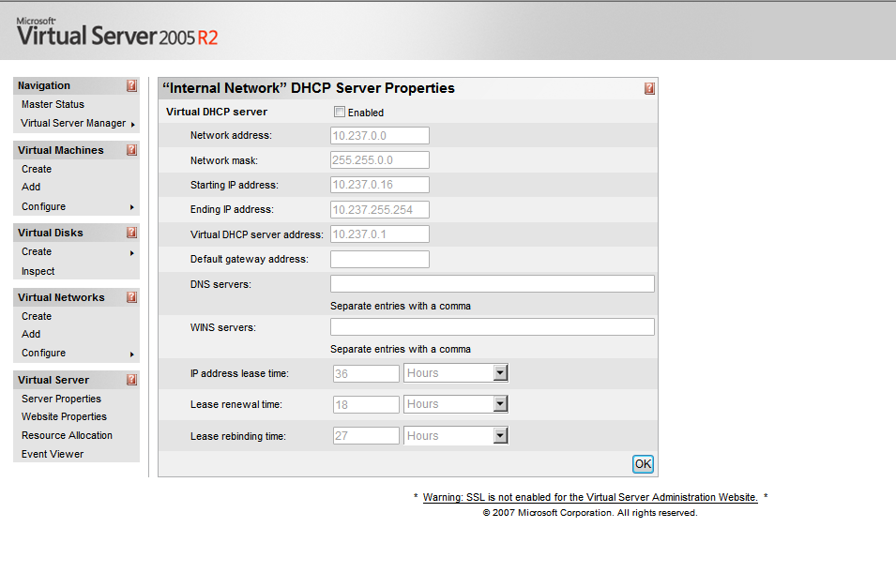Open help icon for DHCP Server Properties

(x=649, y=88)
